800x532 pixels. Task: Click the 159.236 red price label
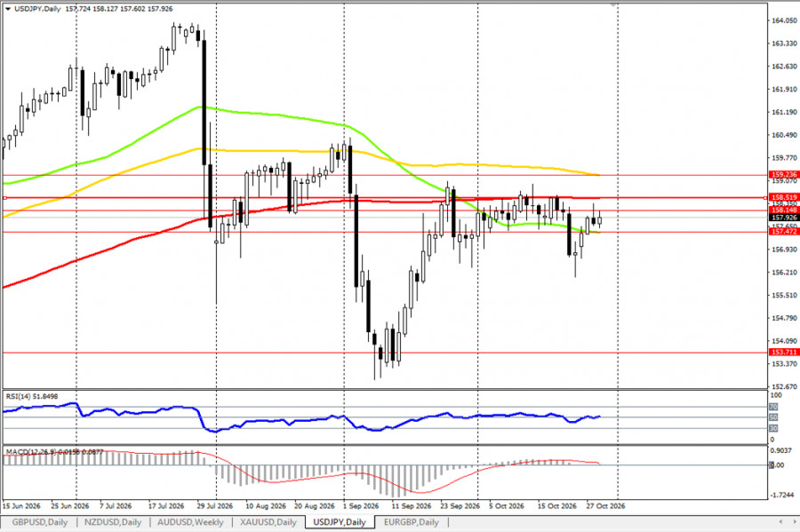click(784, 174)
